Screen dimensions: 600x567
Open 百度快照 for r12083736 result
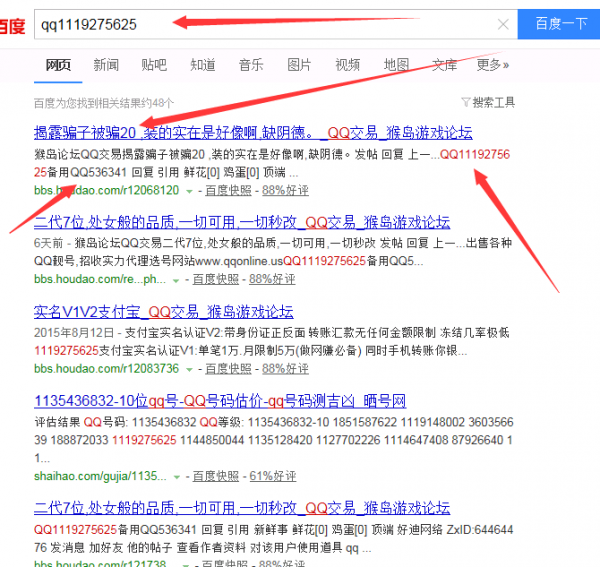click(x=228, y=369)
